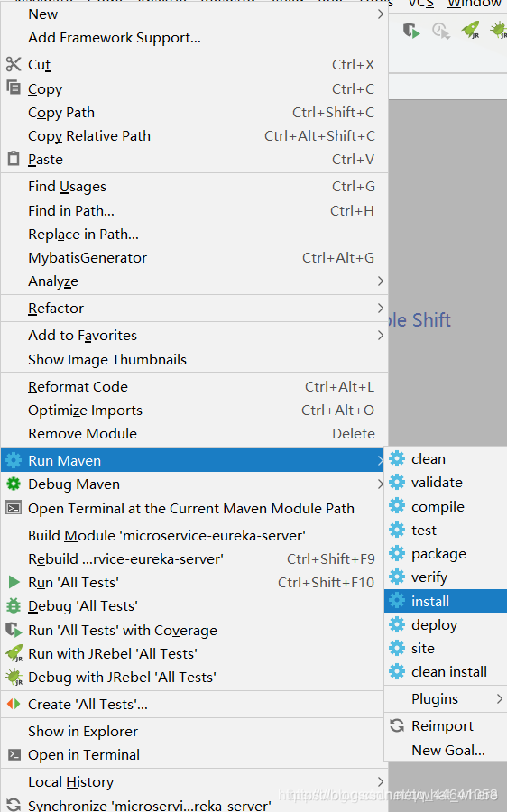507x812 pixels.
Task: Click the Run with Coverage toolbar icon
Action: coord(411,31)
